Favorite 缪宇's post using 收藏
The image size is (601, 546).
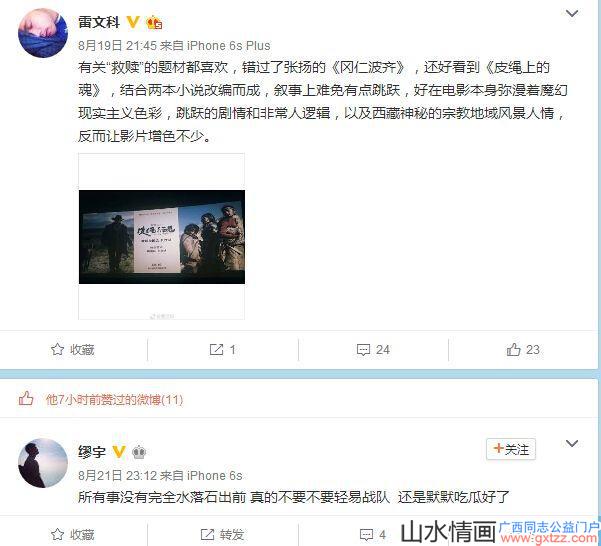[73, 534]
